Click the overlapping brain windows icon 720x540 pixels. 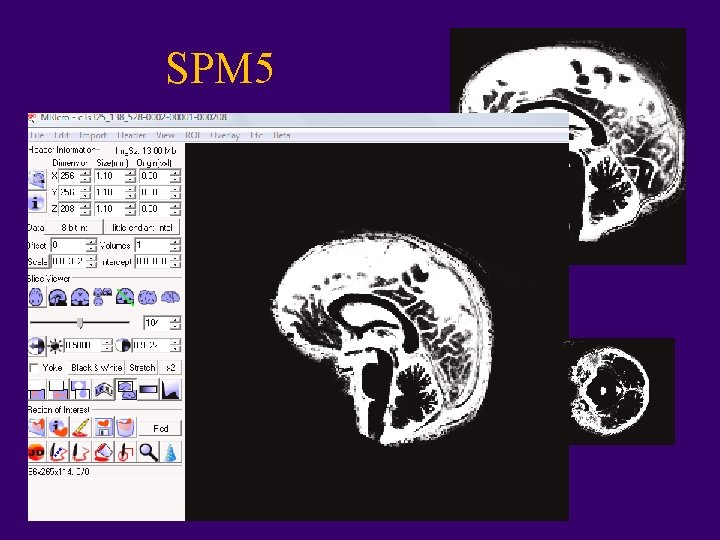126,389
